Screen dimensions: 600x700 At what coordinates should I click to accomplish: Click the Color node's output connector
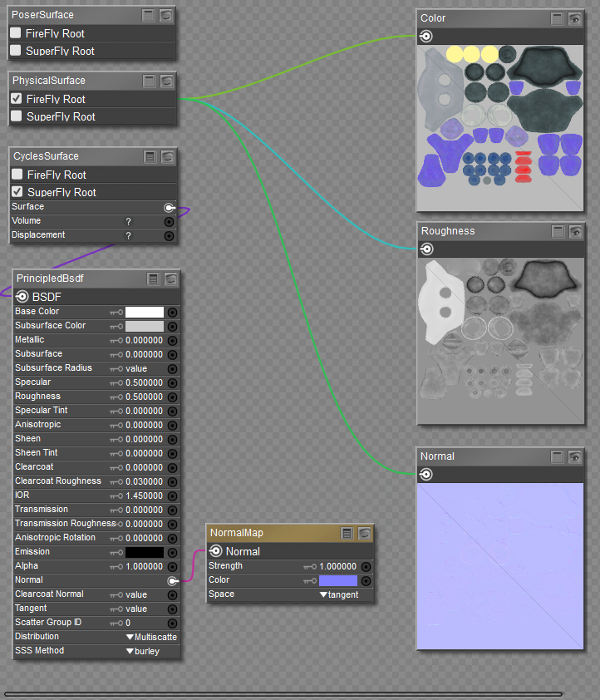point(425,36)
